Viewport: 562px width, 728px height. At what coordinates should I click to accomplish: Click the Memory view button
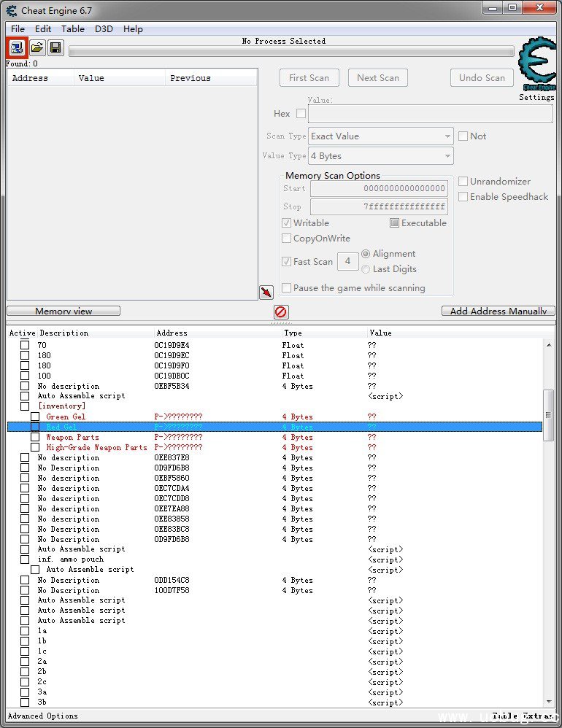[63, 311]
